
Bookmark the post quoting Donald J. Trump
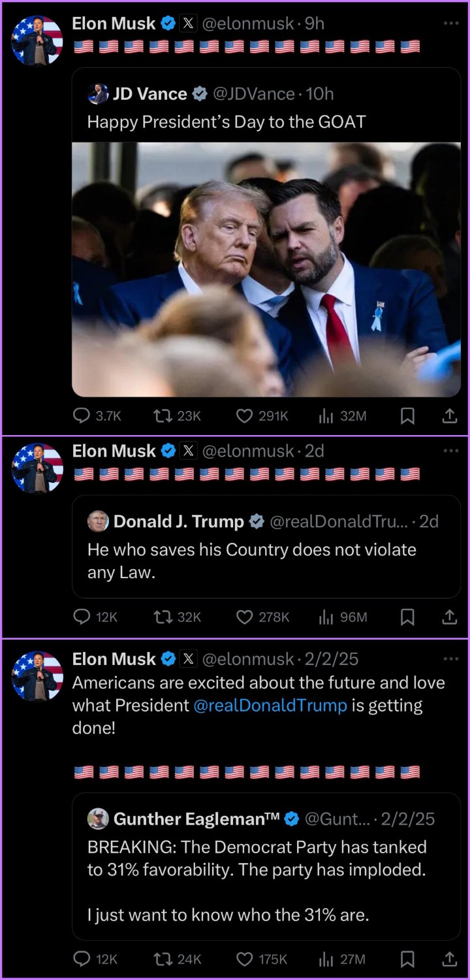407,617
